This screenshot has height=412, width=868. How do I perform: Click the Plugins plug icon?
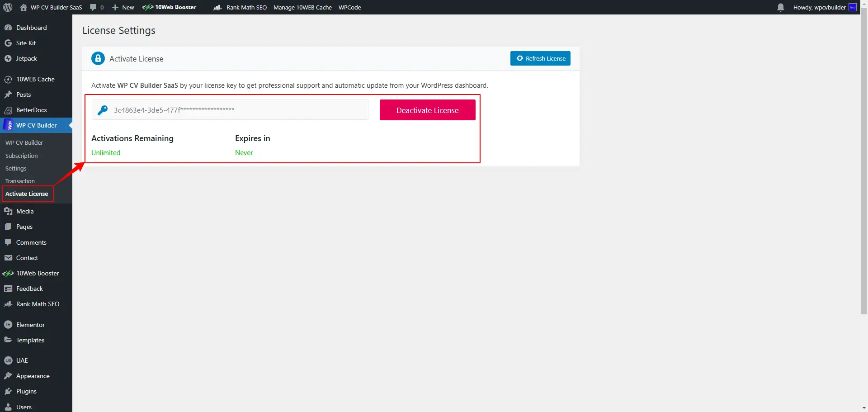coord(8,391)
